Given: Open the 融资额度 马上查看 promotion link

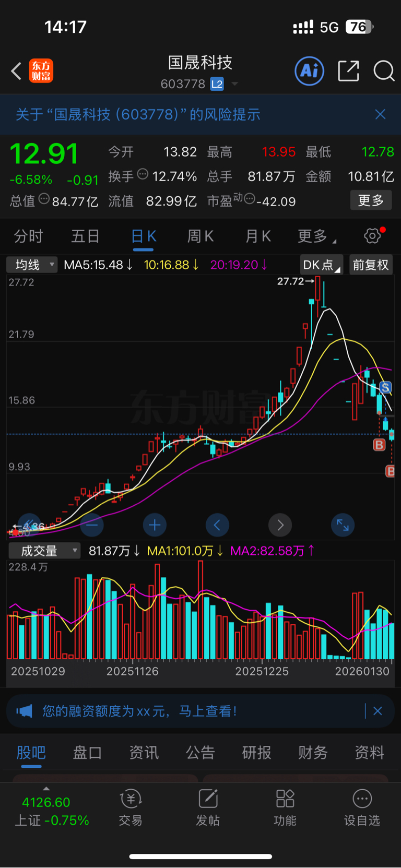Looking at the screenshot, I should [x=139, y=711].
